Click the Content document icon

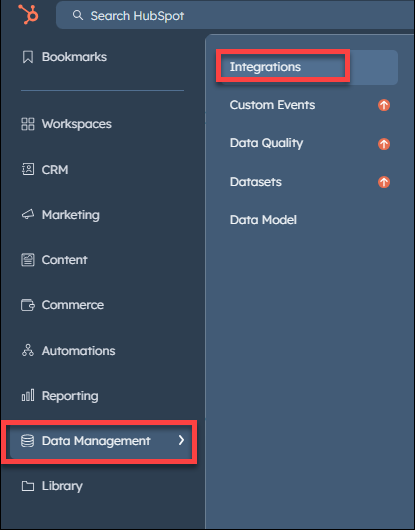click(x=28, y=260)
